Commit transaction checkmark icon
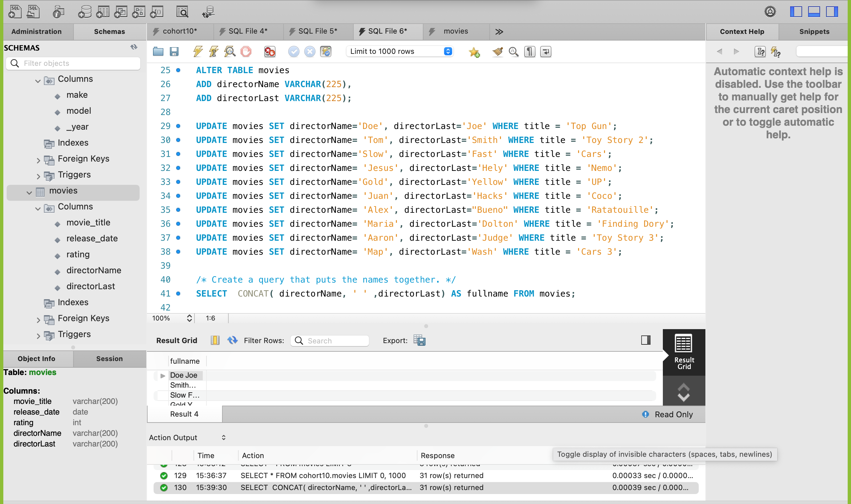Image resolution: width=851 pixels, height=504 pixels. (x=294, y=52)
